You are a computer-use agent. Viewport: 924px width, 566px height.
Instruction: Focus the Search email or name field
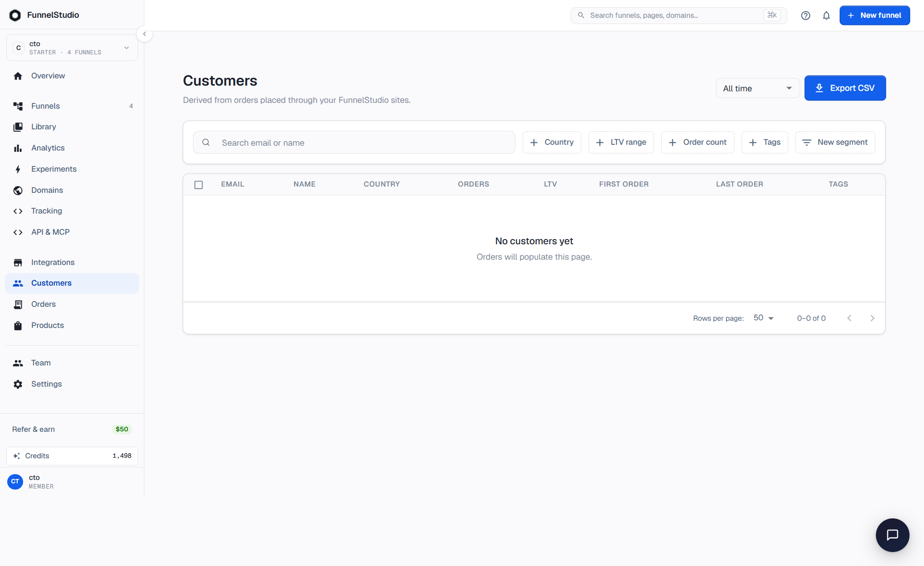(354, 142)
